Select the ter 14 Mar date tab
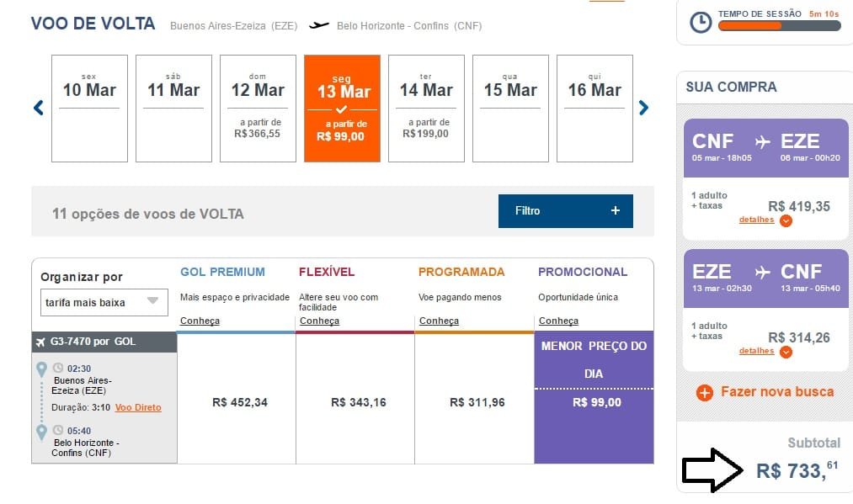This screenshot has height=504, width=853. tap(426, 108)
